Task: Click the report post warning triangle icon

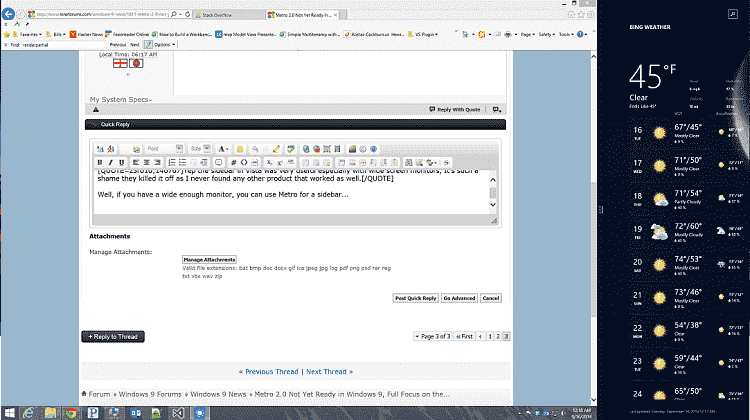Action: tap(96, 110)
